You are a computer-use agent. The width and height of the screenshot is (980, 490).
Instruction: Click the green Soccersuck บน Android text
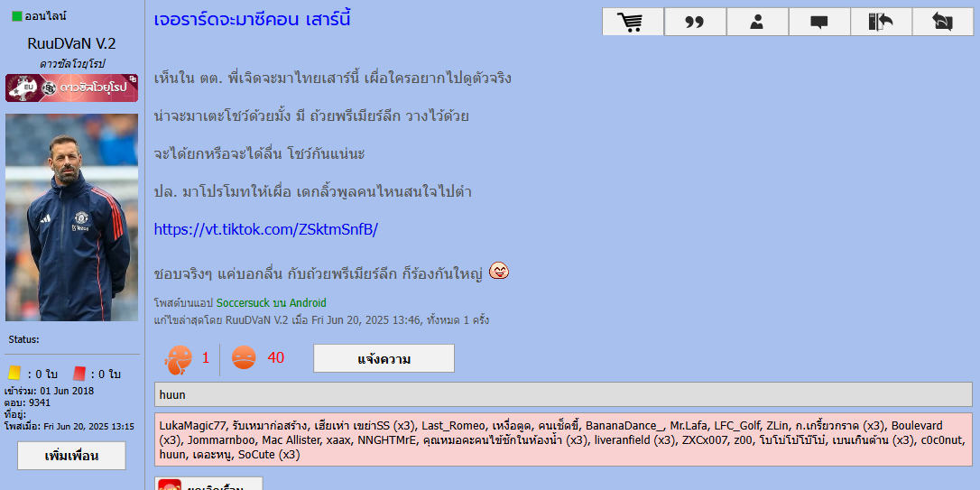point(271,303)
